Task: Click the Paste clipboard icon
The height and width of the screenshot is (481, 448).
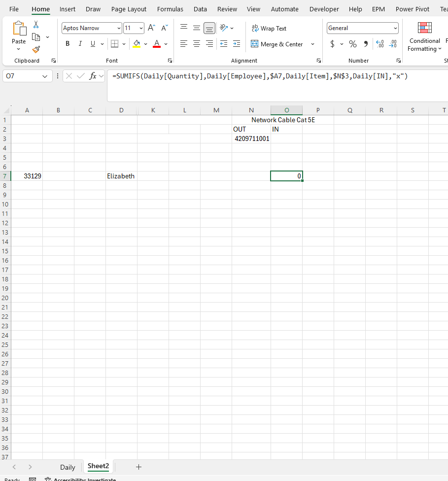Action: tap(19, 29)
